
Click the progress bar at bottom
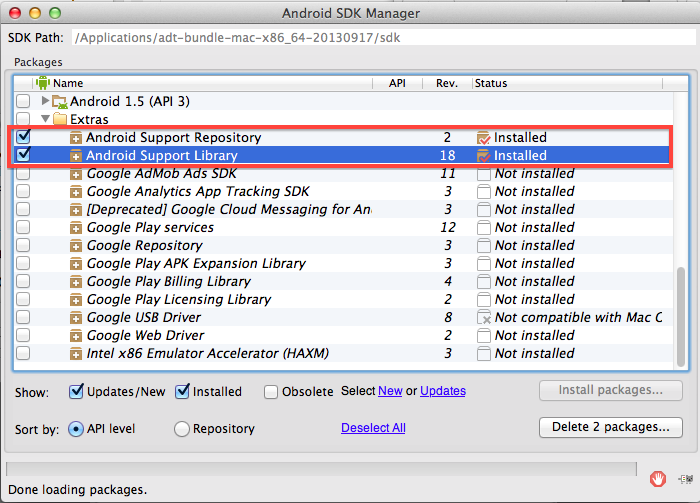click(x=321, y=469)
